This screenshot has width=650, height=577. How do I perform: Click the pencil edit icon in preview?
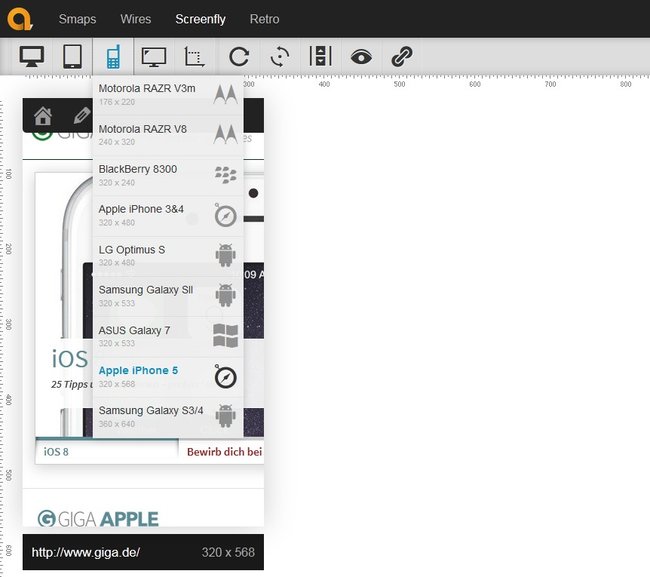pos(82,115)
